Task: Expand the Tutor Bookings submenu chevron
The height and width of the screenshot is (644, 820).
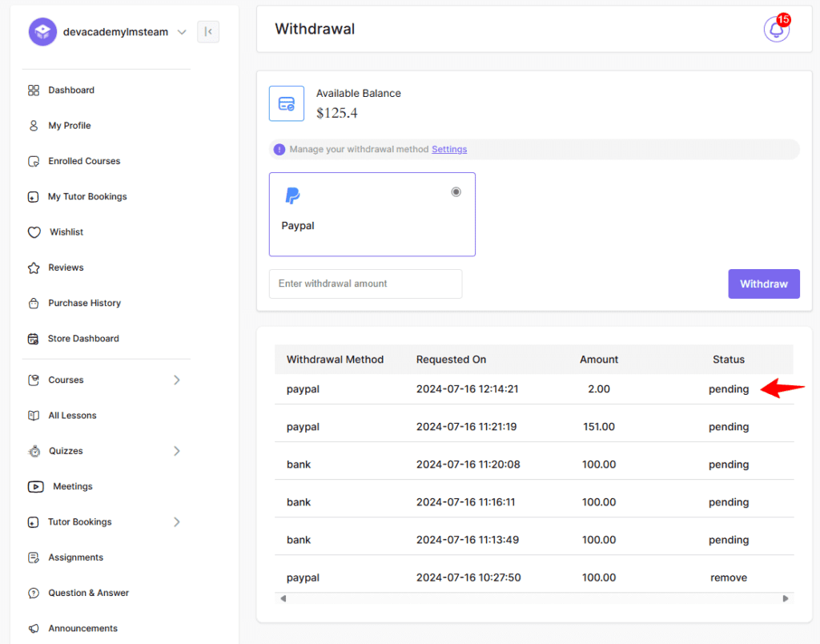Action: click(177, 522)
